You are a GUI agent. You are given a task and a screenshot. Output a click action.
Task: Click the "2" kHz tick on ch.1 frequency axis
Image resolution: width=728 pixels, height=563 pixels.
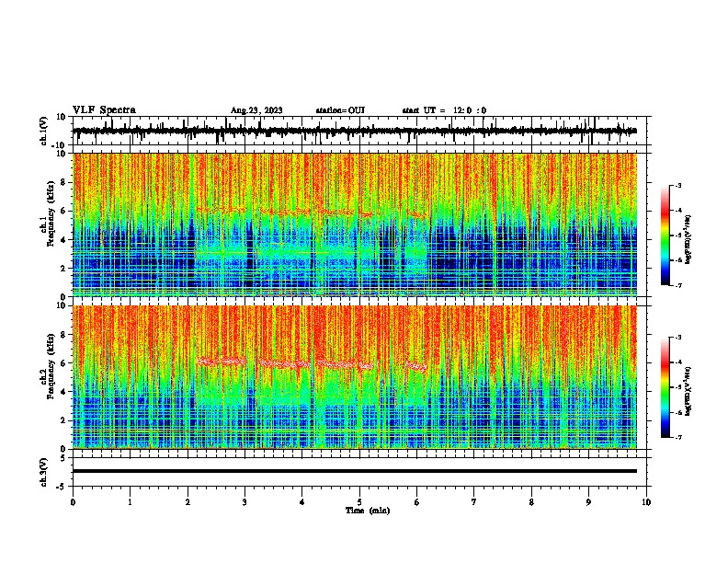[x=64, y=268]
